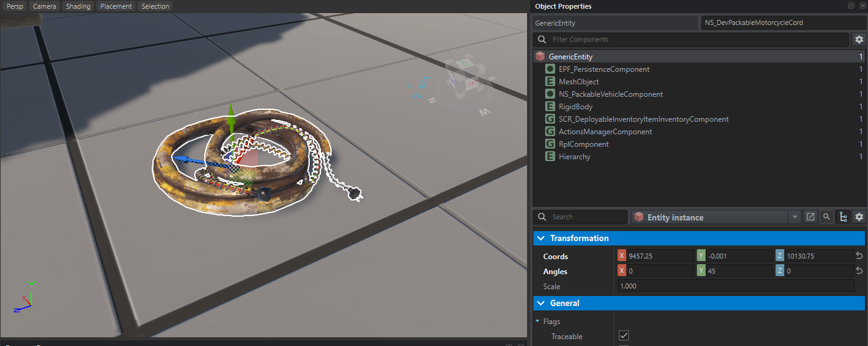868x346 pixels.
Task: Reset the Coords values with revert arrow
Action: (x=860, y=256)
